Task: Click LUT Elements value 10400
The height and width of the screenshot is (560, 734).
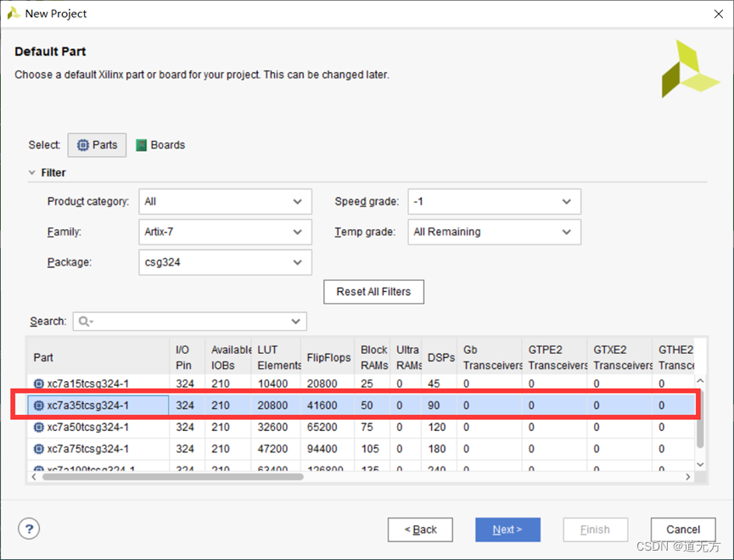Action: [272, 384]
